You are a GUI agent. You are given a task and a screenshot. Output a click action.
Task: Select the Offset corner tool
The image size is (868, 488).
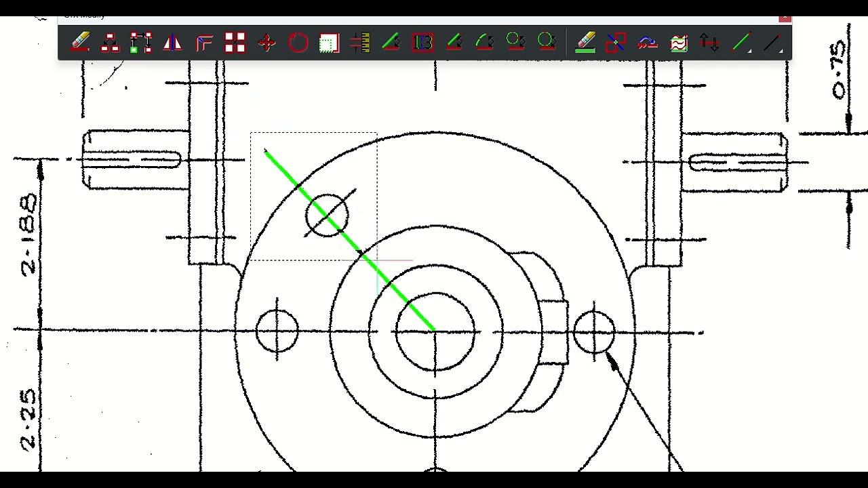click(x=203, y=43)
